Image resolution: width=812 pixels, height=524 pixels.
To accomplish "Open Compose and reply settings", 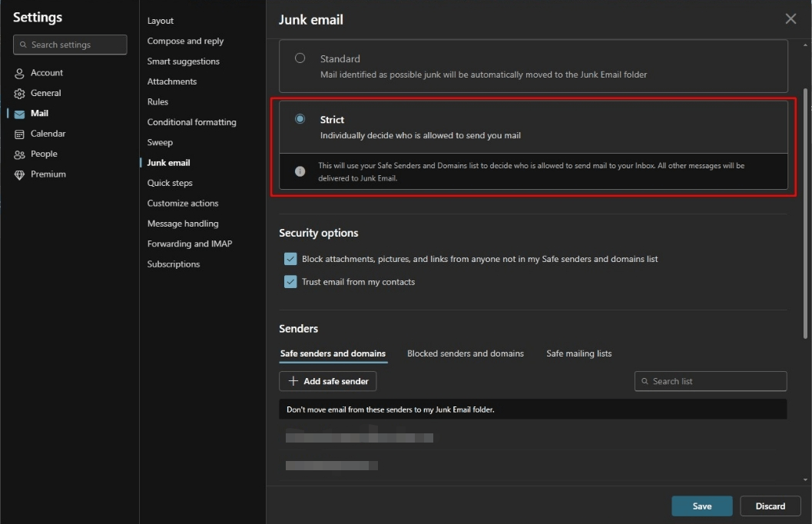I will tap(185, 41).
